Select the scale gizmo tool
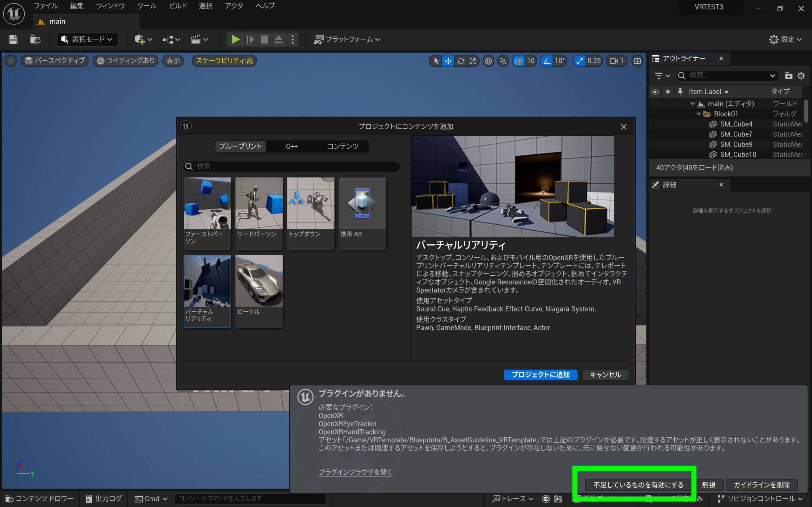Viewport: 812px width, 507px height. click(473, 61)
